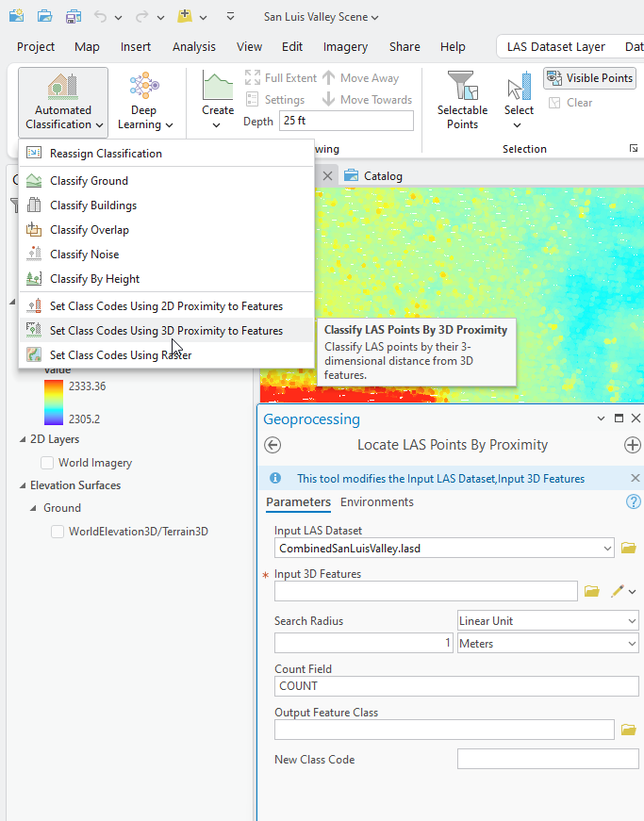Choose Classify Ground menu item
The width and height of the screenshot is (644, 821).
(167, 181)
